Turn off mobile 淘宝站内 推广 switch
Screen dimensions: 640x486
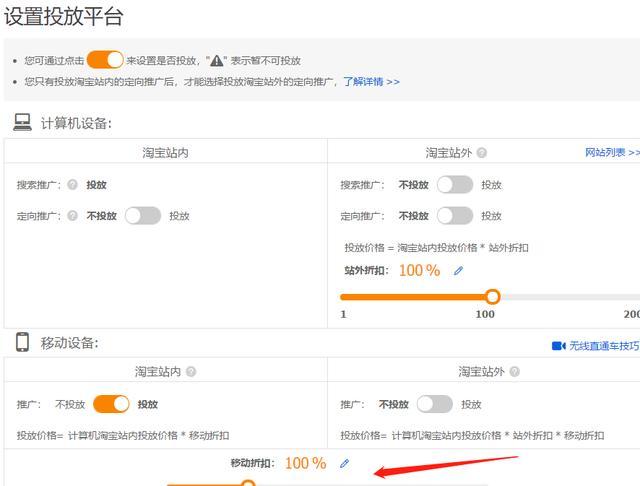[111, 404]
